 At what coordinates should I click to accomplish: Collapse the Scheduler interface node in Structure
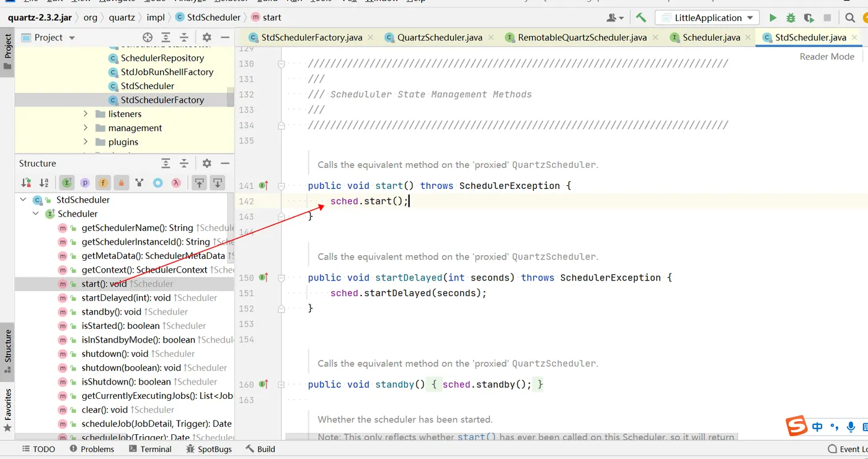(36, 214)
